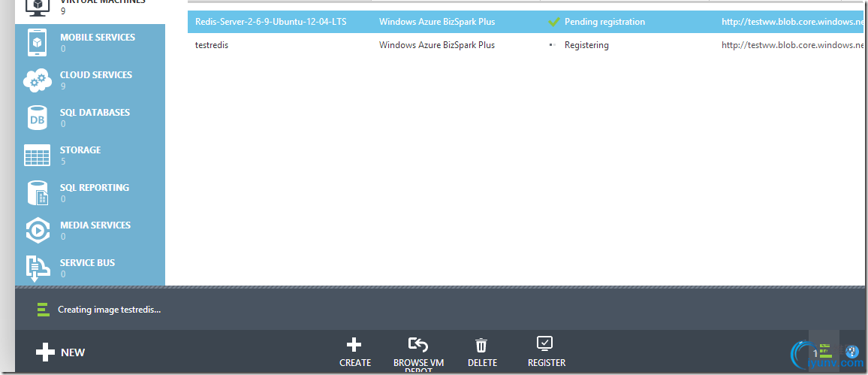Open the NEW command
The image size is (868, 375).
pyautogui.click(x=60, y=352)
